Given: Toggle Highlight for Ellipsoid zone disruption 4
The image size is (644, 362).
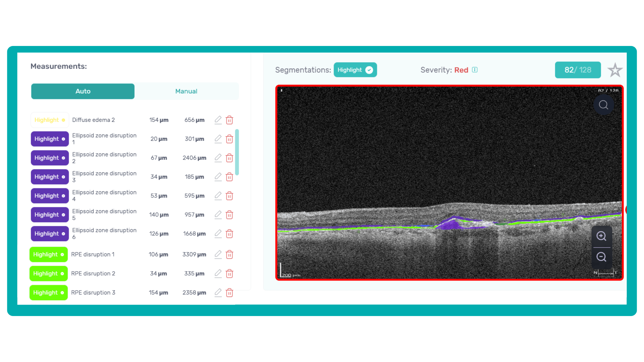Looking at the screenshot, I should click(49, 196).
